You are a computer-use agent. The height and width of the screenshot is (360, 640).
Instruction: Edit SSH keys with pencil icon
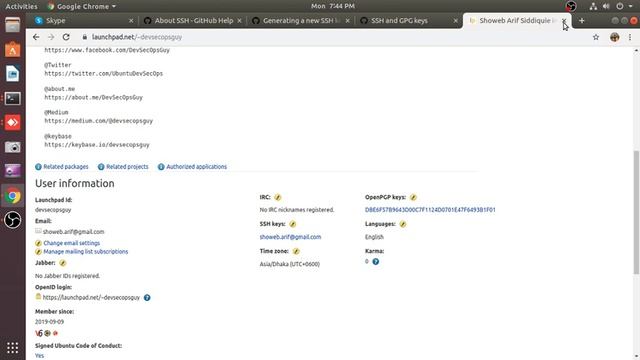pyautogui.click(x=293, y=224)
